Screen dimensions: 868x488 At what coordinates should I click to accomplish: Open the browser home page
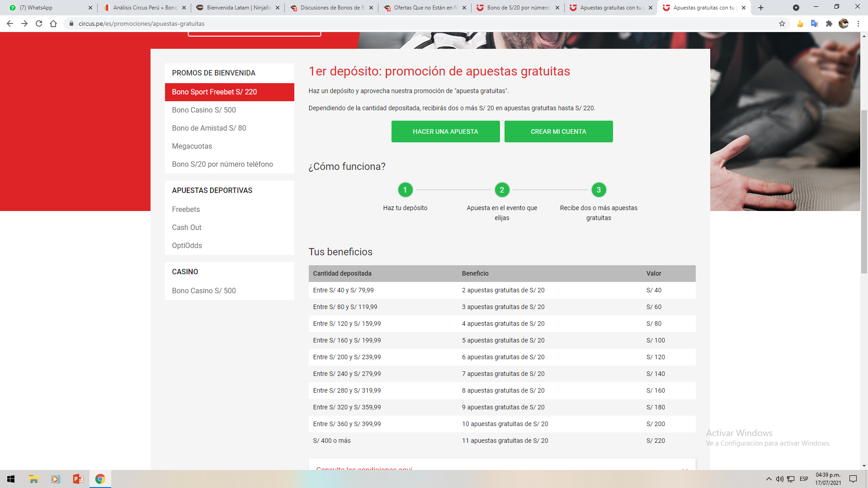pyautogui.click(x=53, y=23)
